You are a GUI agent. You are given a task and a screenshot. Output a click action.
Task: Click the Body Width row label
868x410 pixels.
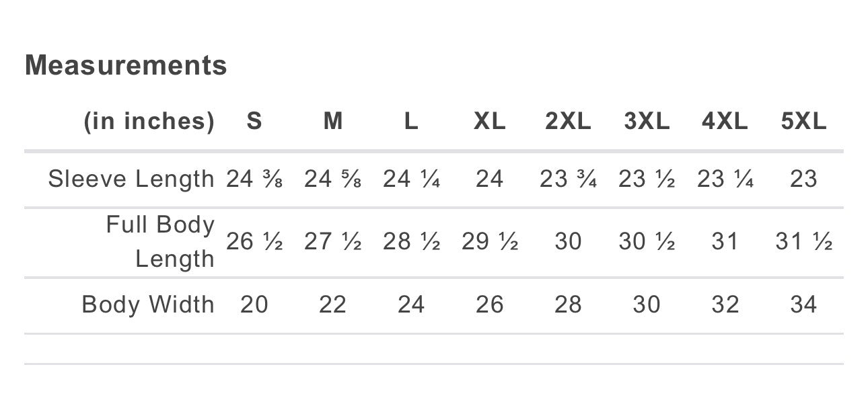(x=148, y=304)
